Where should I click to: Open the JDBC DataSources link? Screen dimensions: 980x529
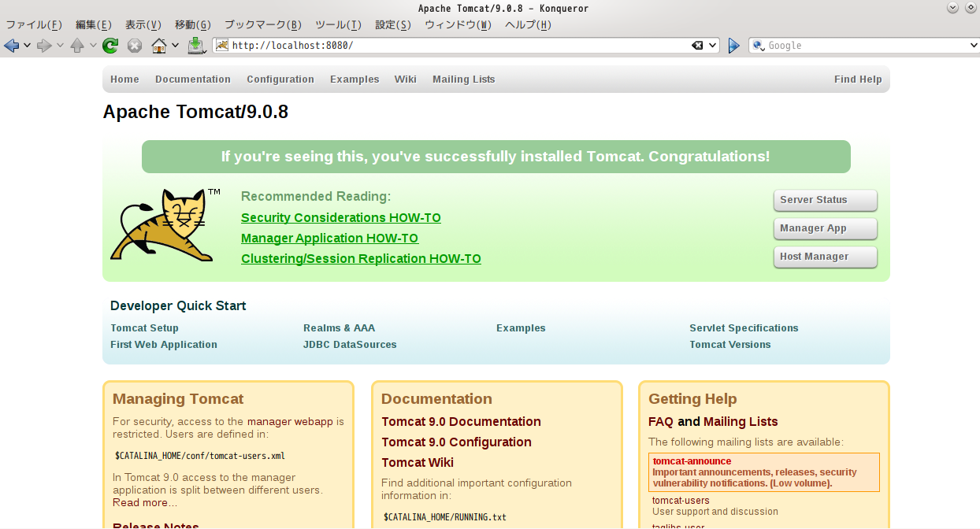pyautogui.click(x=350, y=345)
